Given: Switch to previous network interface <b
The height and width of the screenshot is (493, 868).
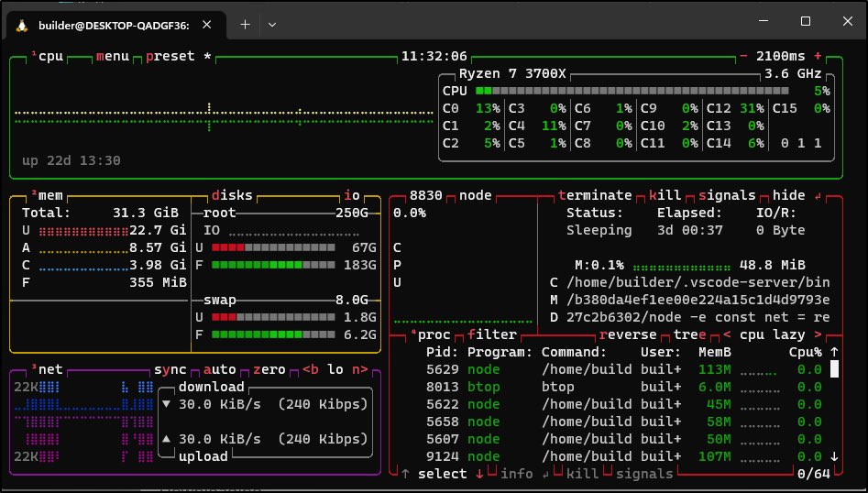Looking at the screenshot, I should (311, 369).
